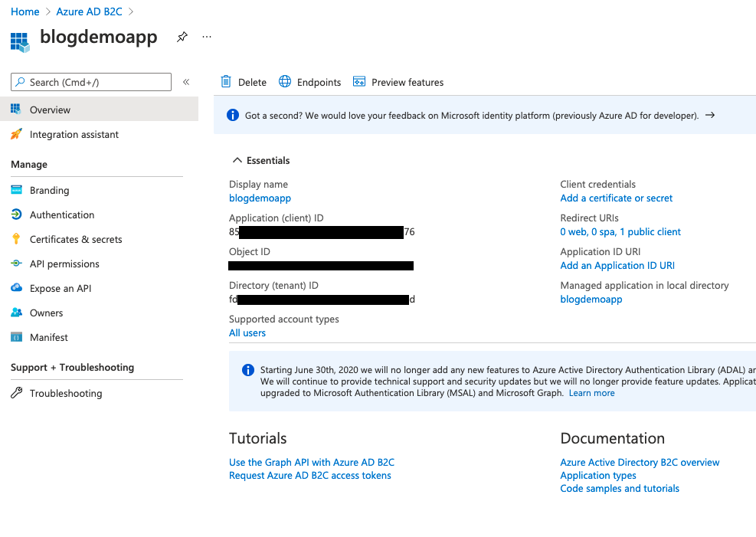Click the Directory (tenant) ID label

pos(273,286)
